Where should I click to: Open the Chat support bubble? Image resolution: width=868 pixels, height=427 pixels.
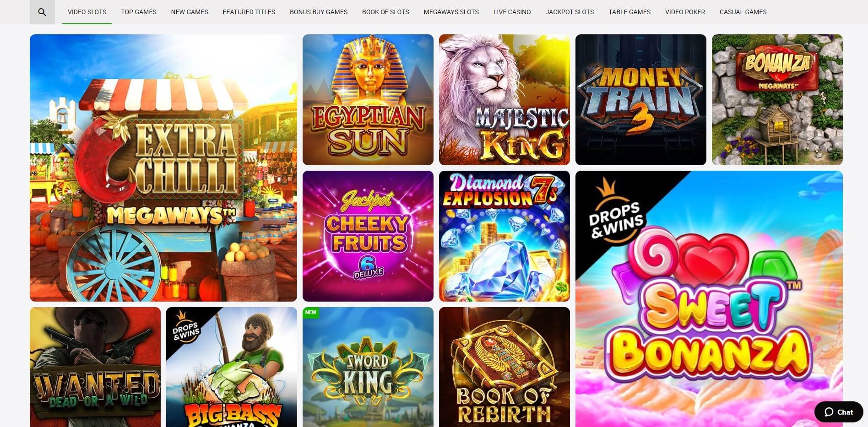(x=839, y=412)
